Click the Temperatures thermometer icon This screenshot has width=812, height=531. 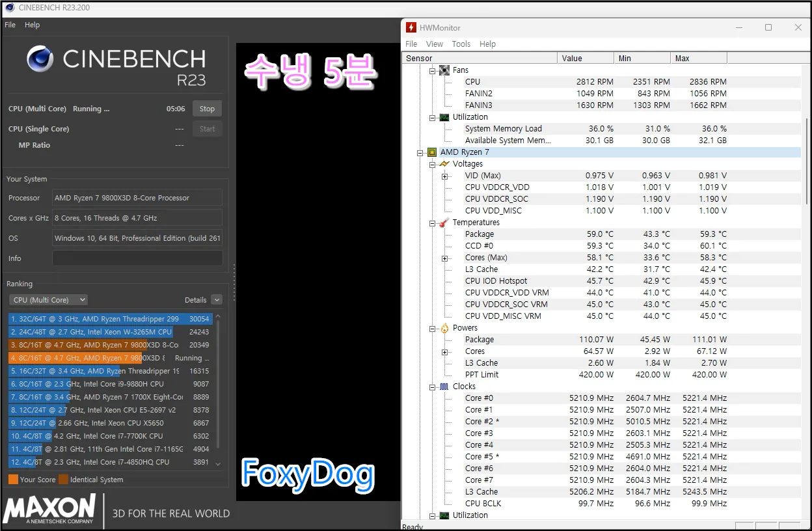444,223
